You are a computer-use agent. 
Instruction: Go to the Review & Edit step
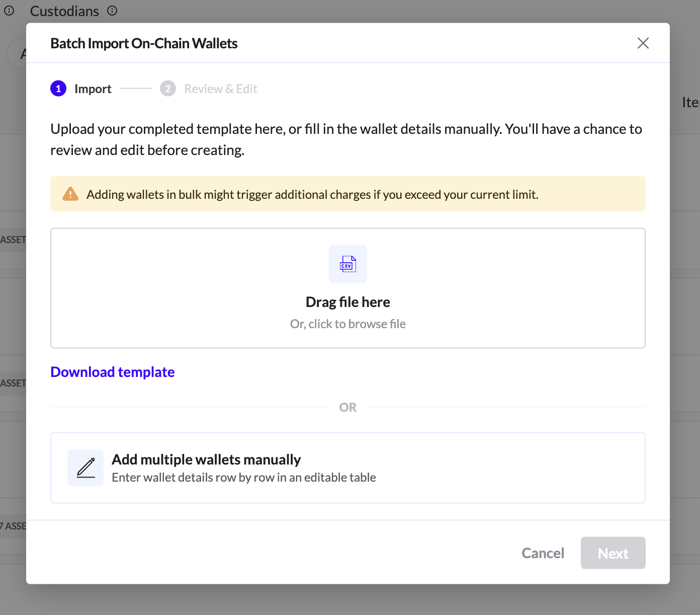coord(220,89)
